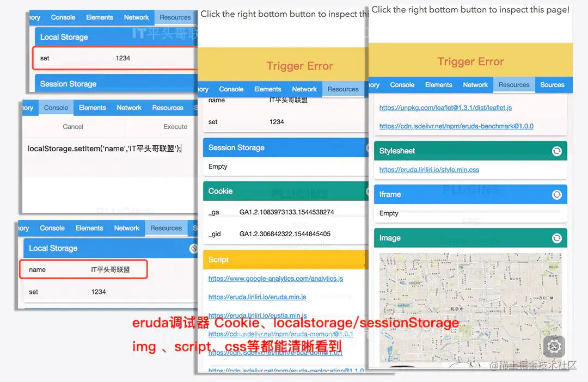The height and width of the screenshot is (382, 588).
Task: Refresh the Image section via its icon
Action: [x=557, y=238]
